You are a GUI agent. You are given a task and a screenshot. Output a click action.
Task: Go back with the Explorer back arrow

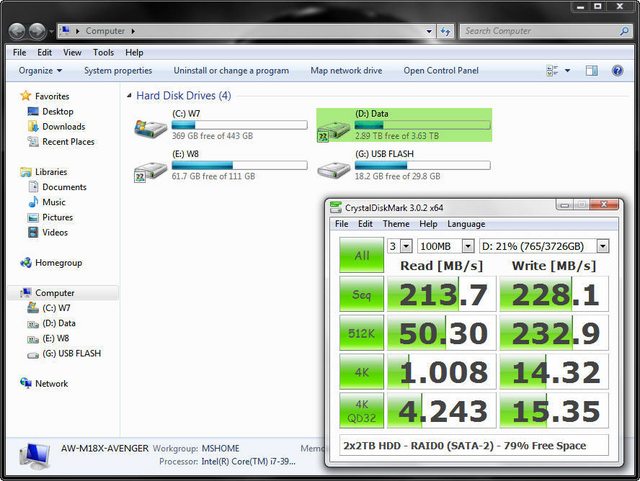pyautogui.click(x=17, y=31)
